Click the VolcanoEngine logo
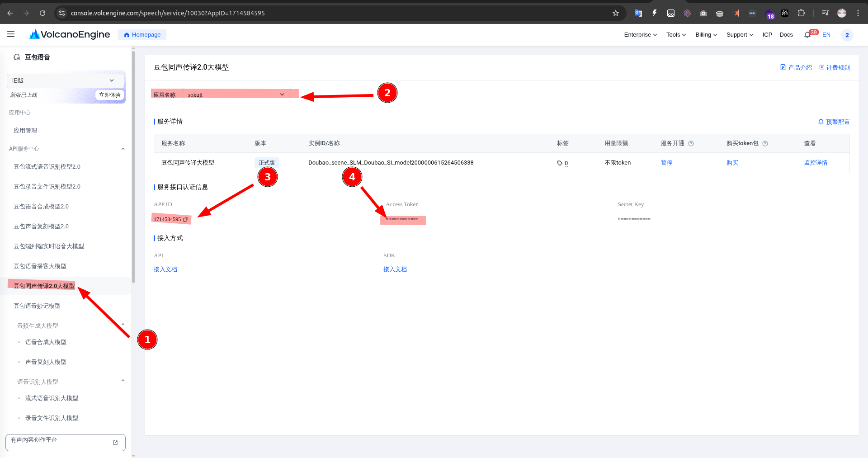Image resolution: width=868 pixels, height=458 pixels. pos(70,34)
